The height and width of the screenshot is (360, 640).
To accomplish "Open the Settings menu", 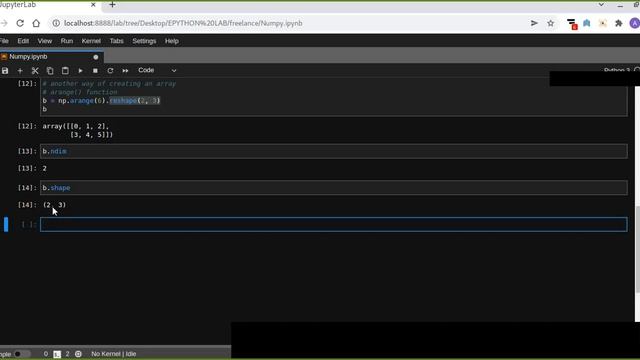I will pos(144,41).
